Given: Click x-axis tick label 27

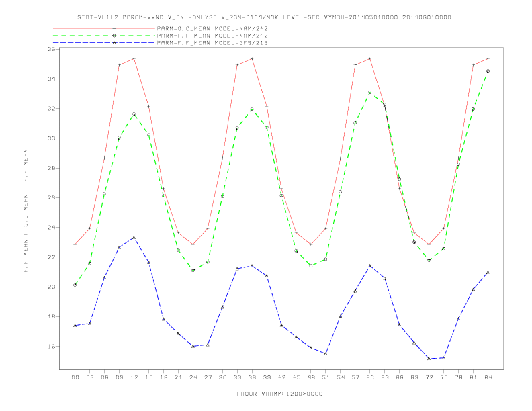Looking at the screenshot, I should pyautogui.click(x=208, y=377).
